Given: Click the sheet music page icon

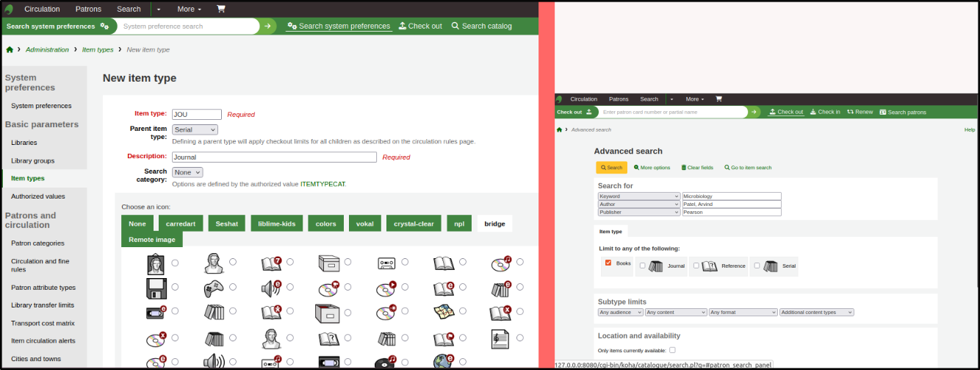Looking at the screenshot, I should [x=502, y=338].
